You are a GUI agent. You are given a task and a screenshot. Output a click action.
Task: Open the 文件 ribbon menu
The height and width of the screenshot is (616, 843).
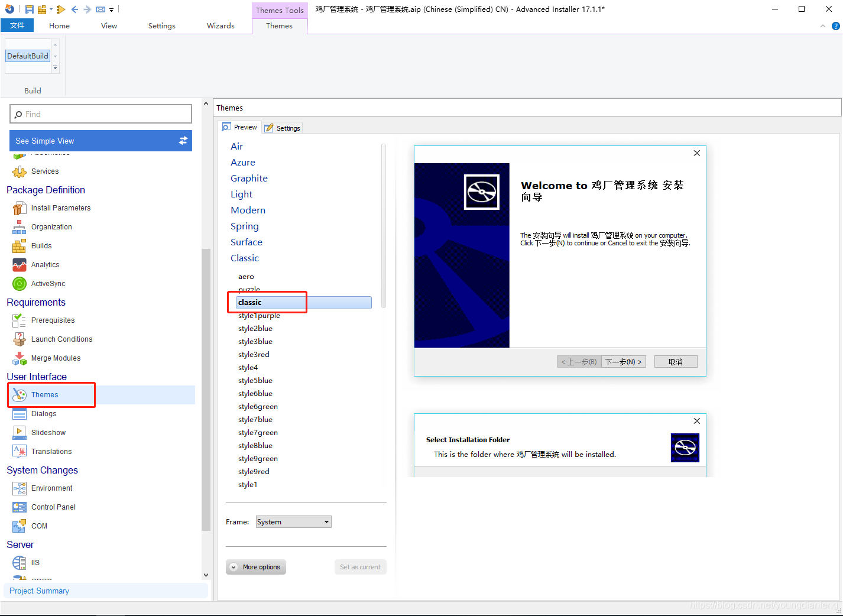(17, 25)
